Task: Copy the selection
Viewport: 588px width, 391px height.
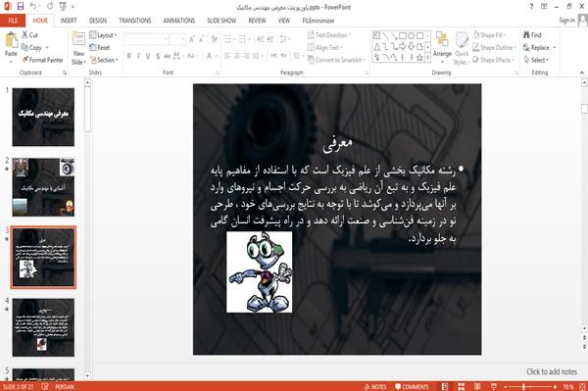Action: [31, 48]
